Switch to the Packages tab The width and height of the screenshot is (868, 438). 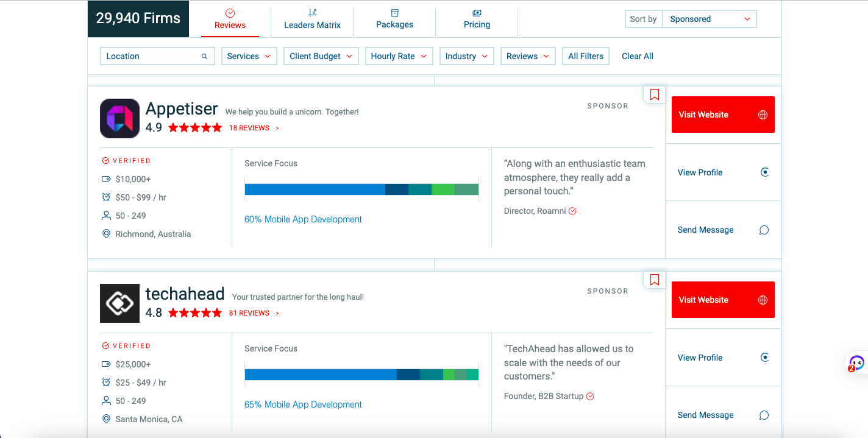click(394, 19)
